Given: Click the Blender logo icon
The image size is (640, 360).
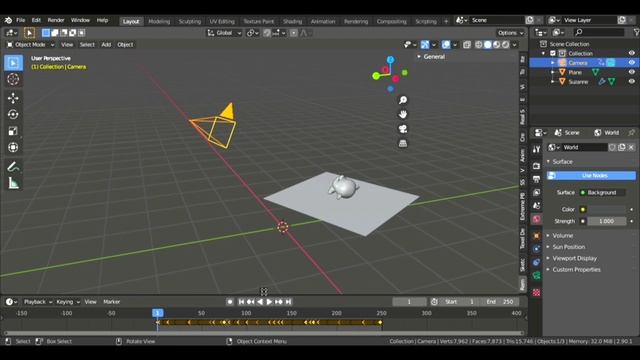Looking at the screenshot, I should point(8,20).
